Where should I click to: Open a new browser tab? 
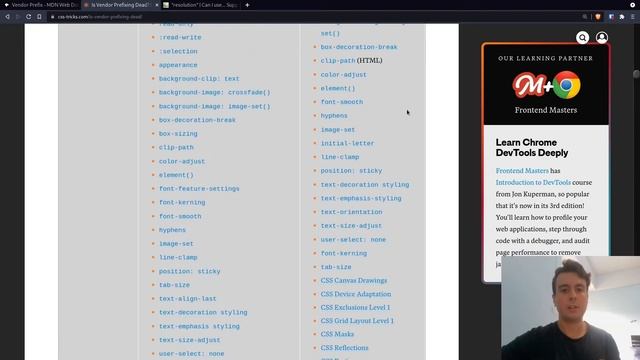tap(247, 5)
